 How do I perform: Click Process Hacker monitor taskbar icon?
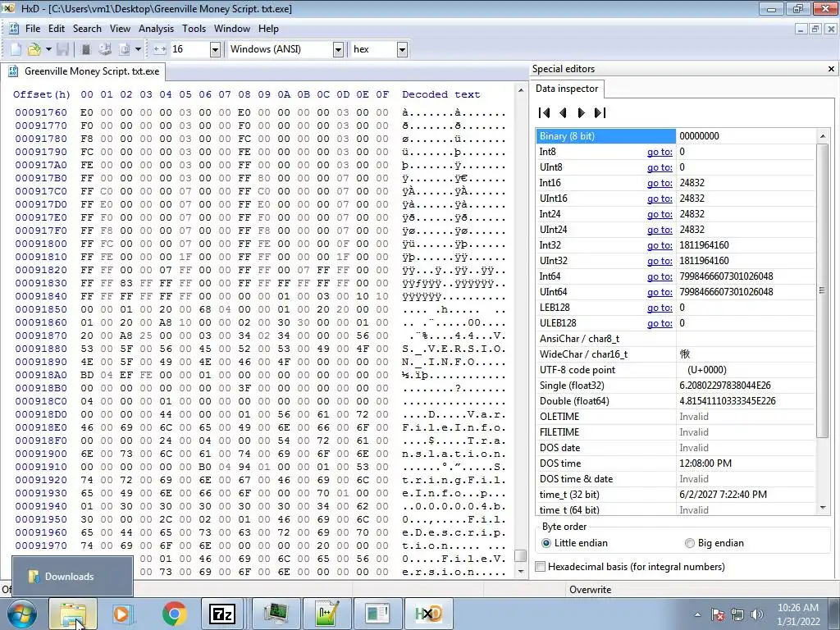(x=276, y=614)
